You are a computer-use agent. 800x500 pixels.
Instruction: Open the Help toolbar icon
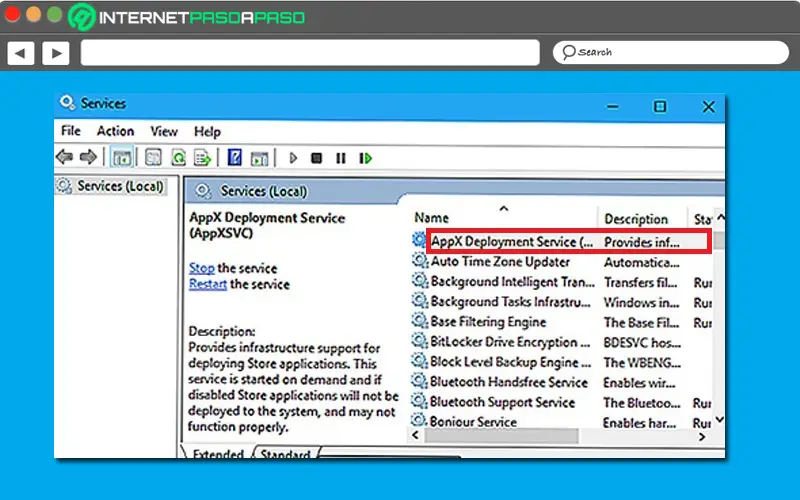click(234, 157)
